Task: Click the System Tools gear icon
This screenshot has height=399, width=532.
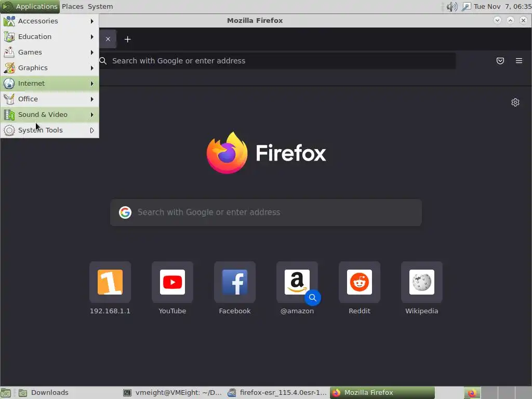Action: (9, 130)
